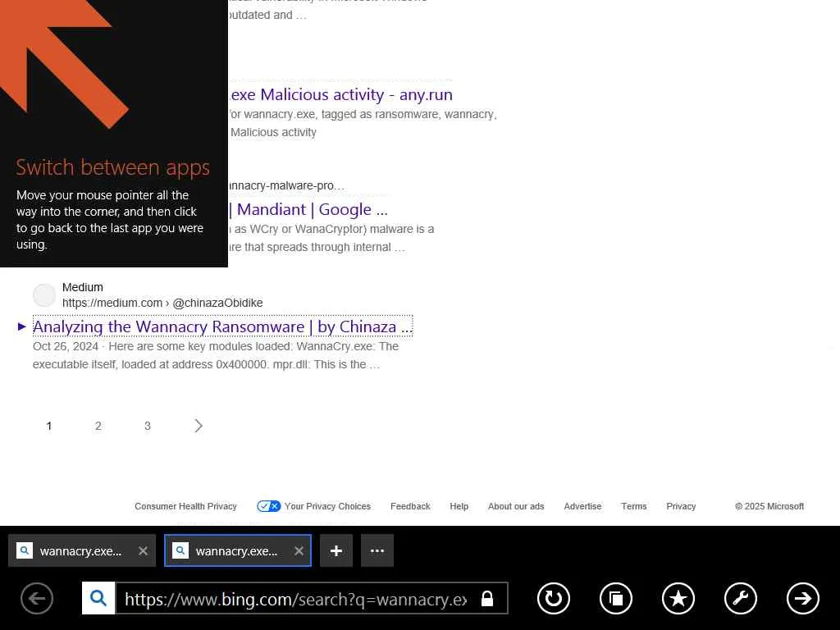840x630 pixels.
Task: Open tab tools ellipsis button
Action: 377,550
